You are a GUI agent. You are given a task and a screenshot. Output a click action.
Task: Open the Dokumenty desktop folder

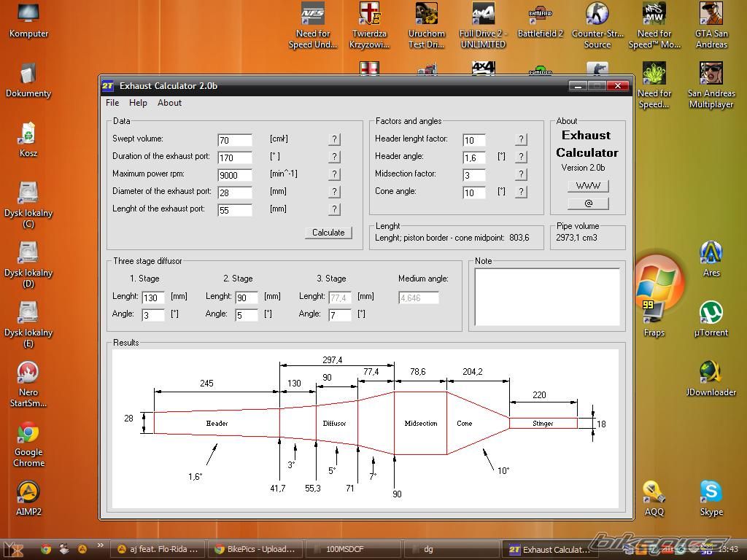(28, 80)
